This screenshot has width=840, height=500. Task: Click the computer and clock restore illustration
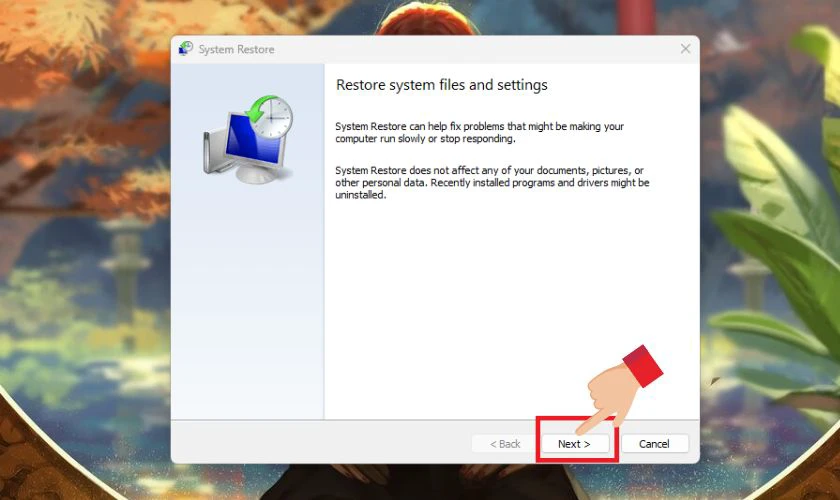[248, 139]
